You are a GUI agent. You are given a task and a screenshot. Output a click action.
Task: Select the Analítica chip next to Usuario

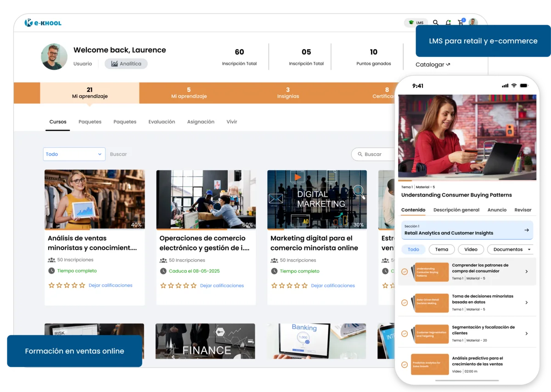126,63
